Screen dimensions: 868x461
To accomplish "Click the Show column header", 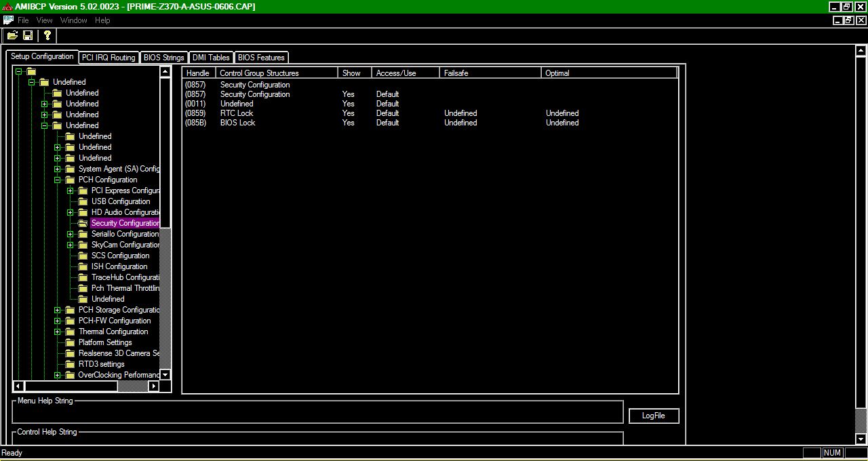I will tap(355, 73).
